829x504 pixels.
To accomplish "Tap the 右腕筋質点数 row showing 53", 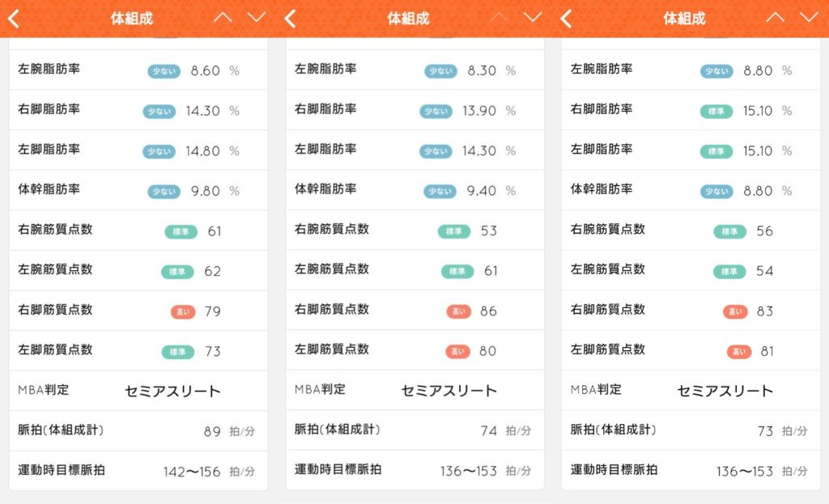I will click(415, 231).
